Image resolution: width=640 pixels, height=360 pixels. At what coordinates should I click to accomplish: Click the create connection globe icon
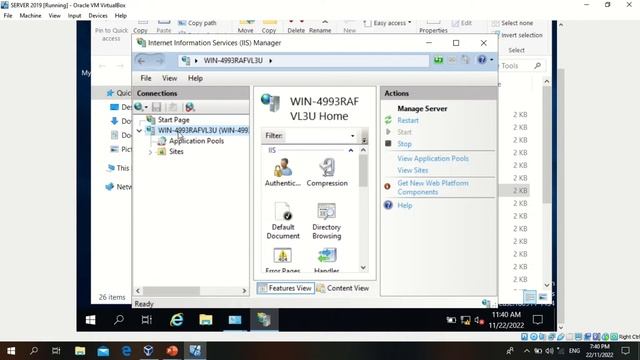coord(138,107)
